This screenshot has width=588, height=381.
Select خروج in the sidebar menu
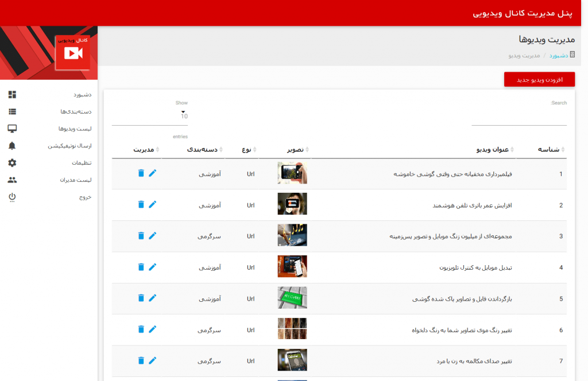(x=85, y=197)
